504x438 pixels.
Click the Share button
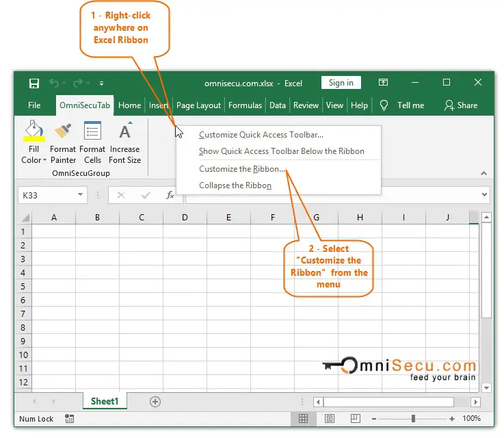click(461, 105)
